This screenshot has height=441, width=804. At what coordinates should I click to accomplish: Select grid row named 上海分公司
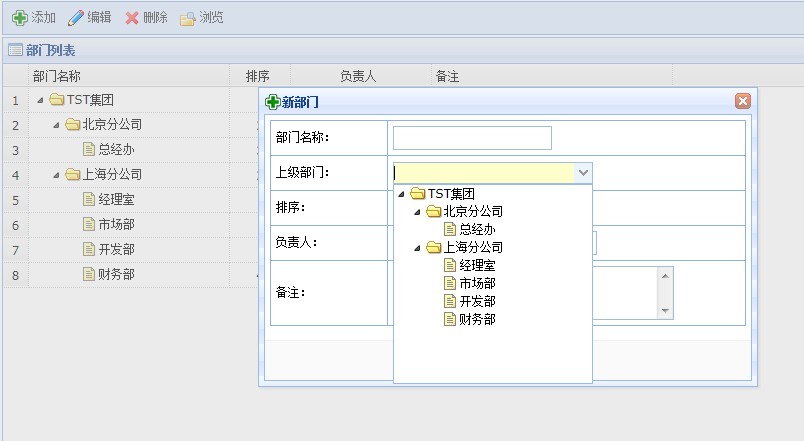(x=112, y=174)
